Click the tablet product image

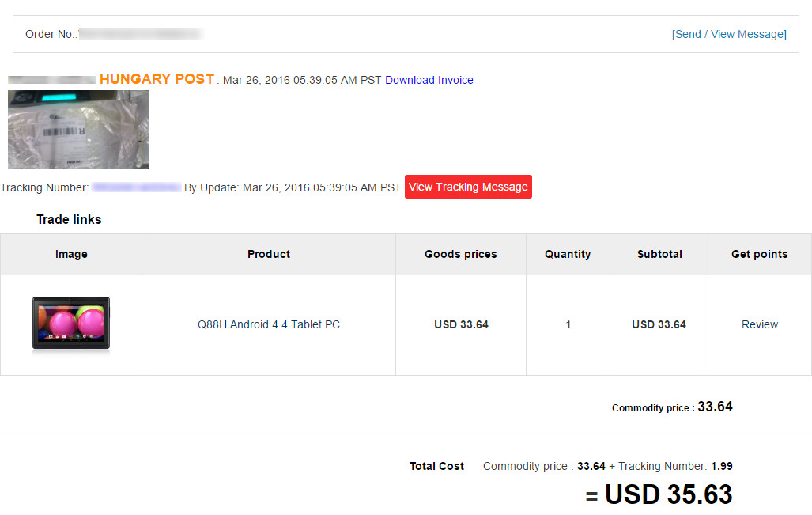(x=71, y=324)
